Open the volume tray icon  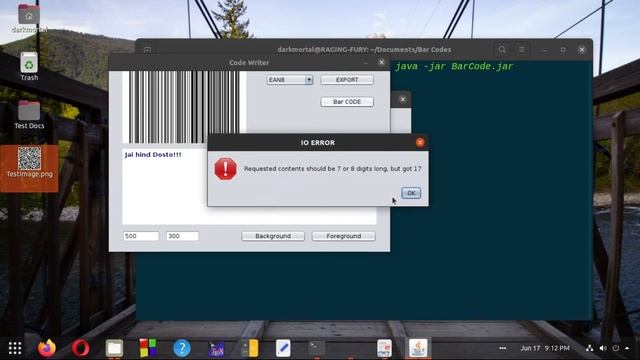[x=603, y=348]
